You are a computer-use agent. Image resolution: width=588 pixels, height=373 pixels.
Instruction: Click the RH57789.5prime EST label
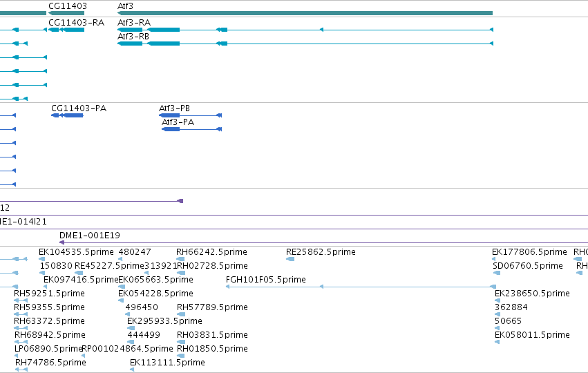212,307
